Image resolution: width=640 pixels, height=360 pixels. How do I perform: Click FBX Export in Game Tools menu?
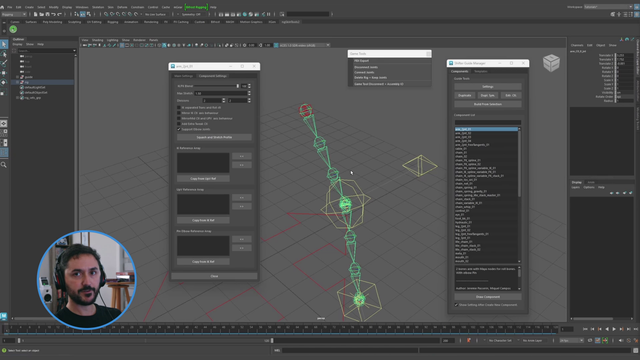tap(362, 61)
